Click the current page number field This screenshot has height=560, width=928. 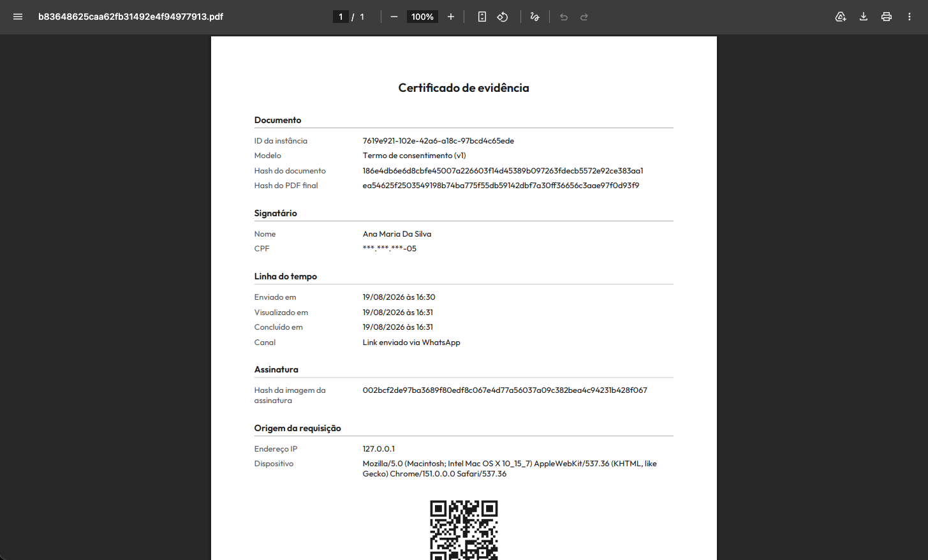[341, 17]
